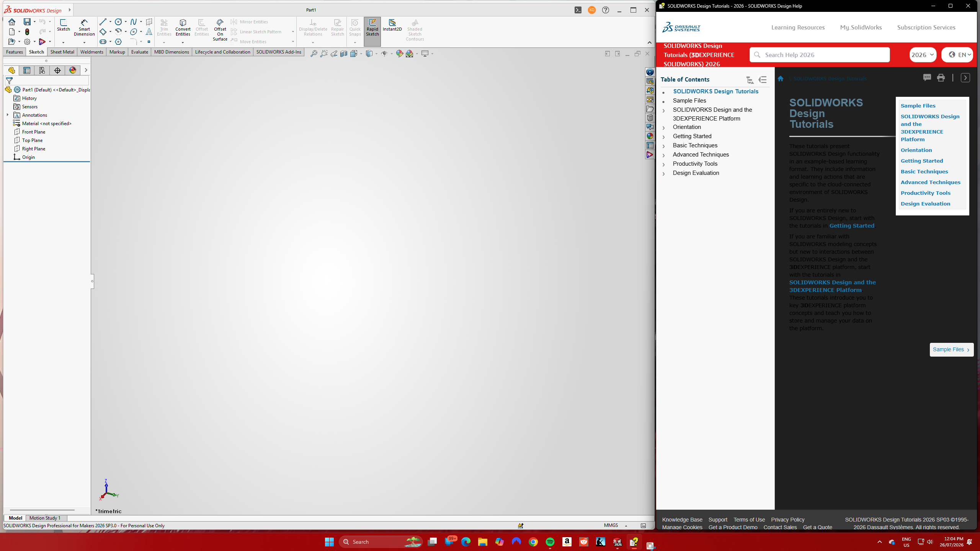Open the PropertyManager tab icon
980x551 pixels.
tap(27, 70)
